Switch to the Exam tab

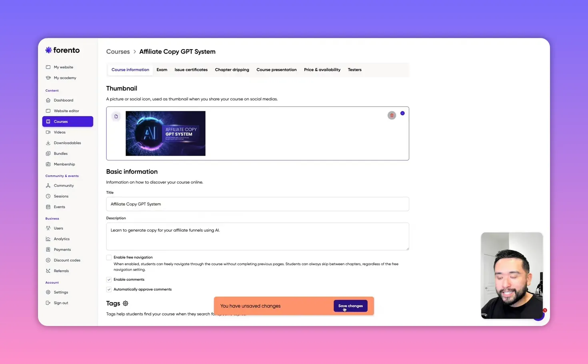point(162,70)
